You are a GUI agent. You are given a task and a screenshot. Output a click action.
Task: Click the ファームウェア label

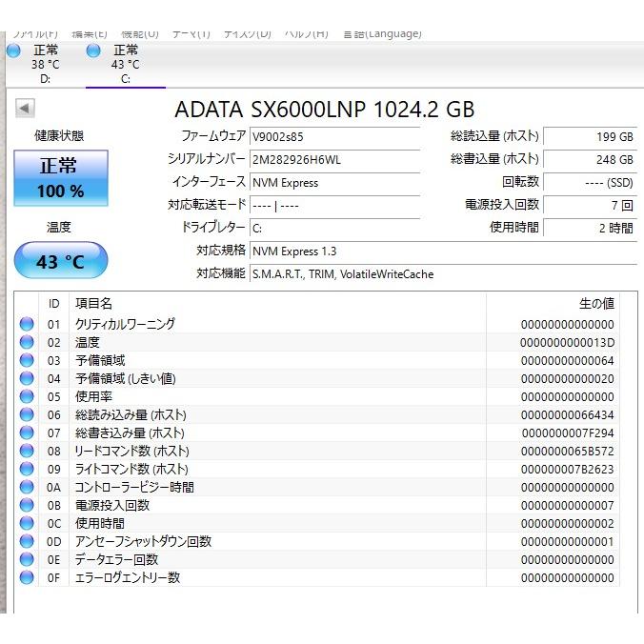(x=213, y=136)
